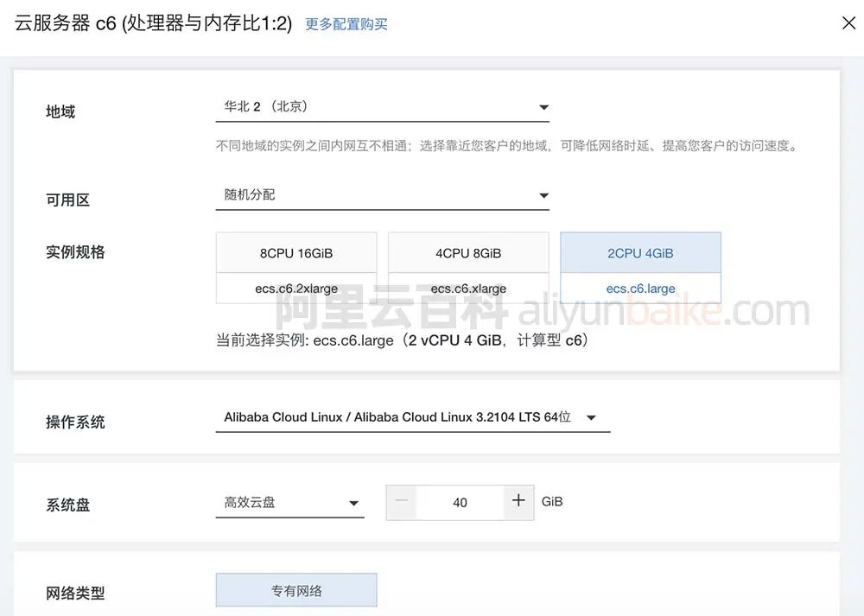Click the minus icon to decrease disk size

[x=401, y=502]
